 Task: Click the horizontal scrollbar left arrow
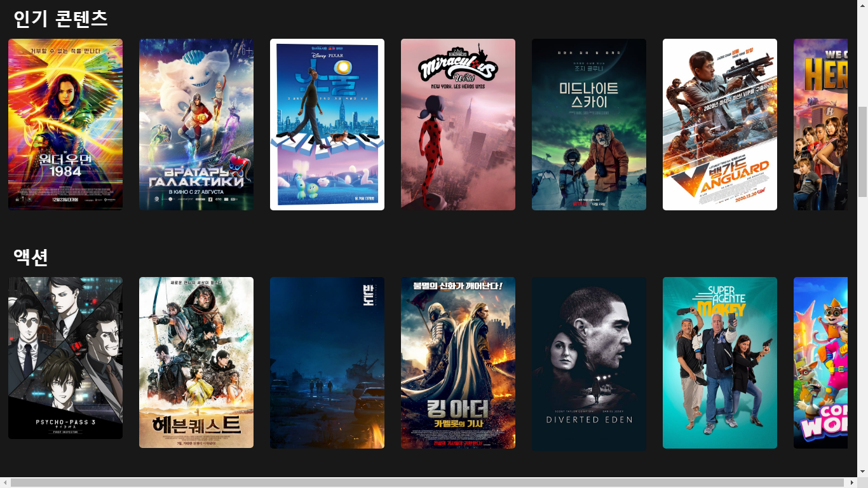click(5, 483)
